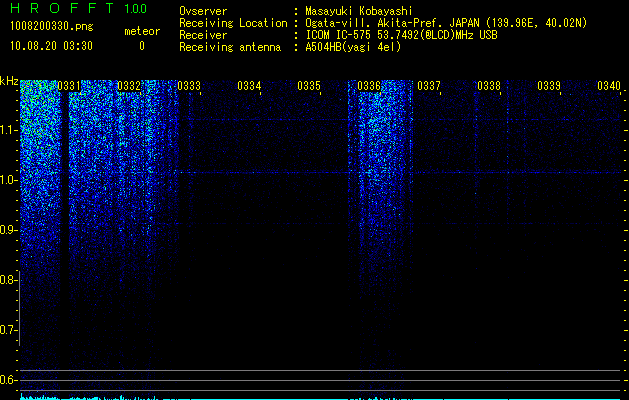Click the 1.1 kHz axis label
This screenshot has width=629, height=400.
click(x=9, y=130)
